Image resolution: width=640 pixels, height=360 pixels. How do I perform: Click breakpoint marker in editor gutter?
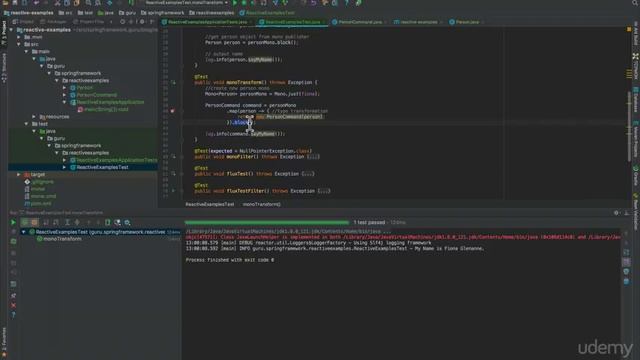(x=172, y=111)
